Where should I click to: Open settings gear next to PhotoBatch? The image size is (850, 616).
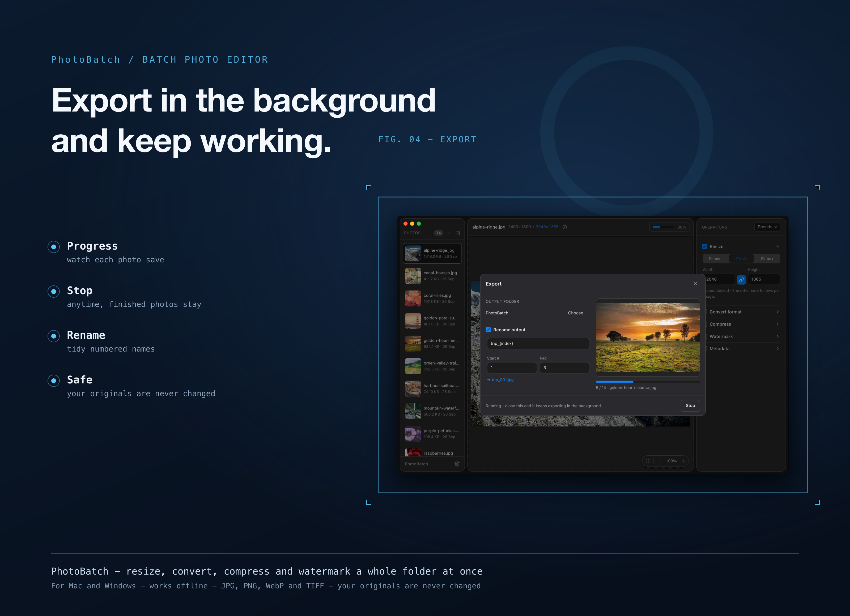point(457,464)
